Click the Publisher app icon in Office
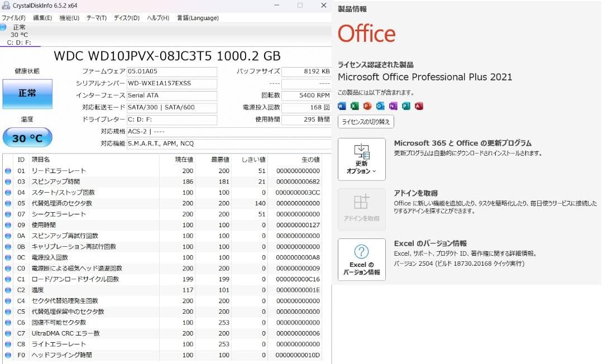Screen dimensions: 603x364 click(x=406, y=106)
